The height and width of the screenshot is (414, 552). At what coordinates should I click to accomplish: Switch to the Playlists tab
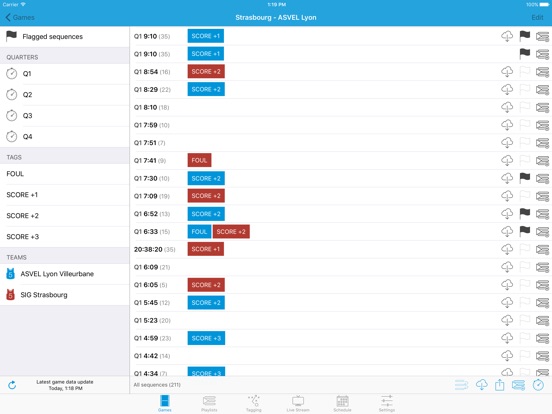point(209,403)
